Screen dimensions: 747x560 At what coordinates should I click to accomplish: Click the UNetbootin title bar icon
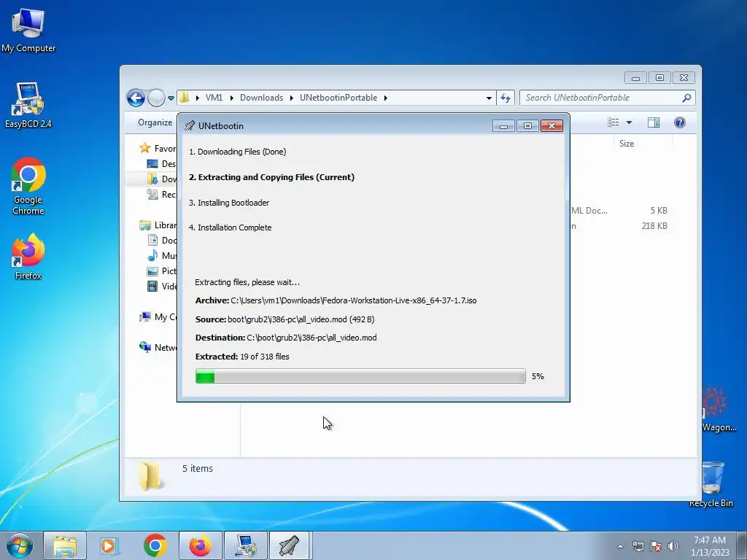(190, 125)
